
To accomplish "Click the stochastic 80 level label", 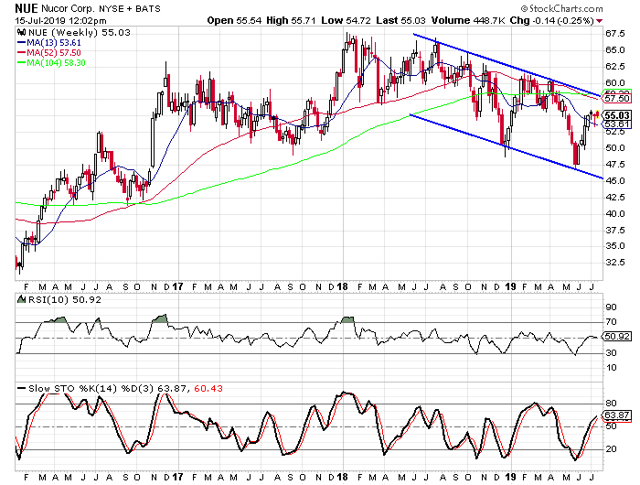I will [x=611, y=403].
